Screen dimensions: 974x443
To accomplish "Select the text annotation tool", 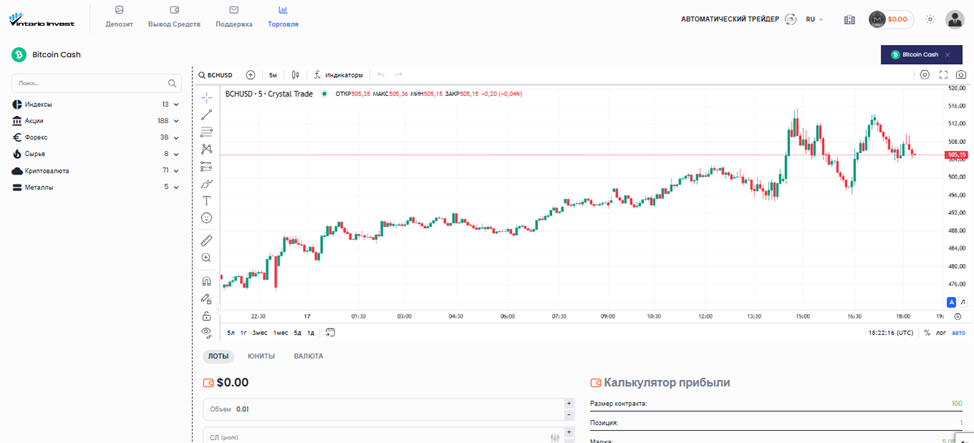I will tap(207, 201).
